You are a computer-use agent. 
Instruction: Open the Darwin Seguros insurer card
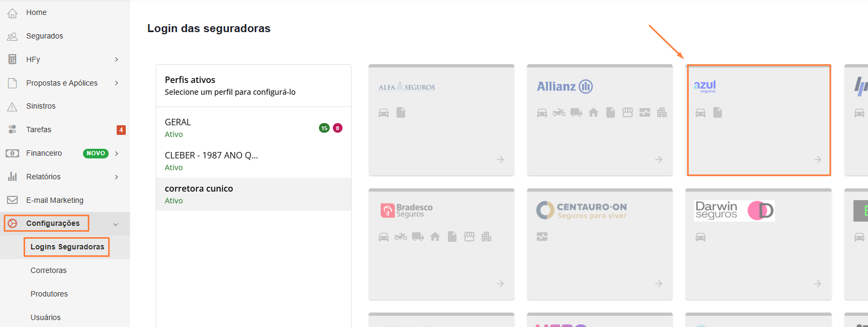tap(758, 244)
